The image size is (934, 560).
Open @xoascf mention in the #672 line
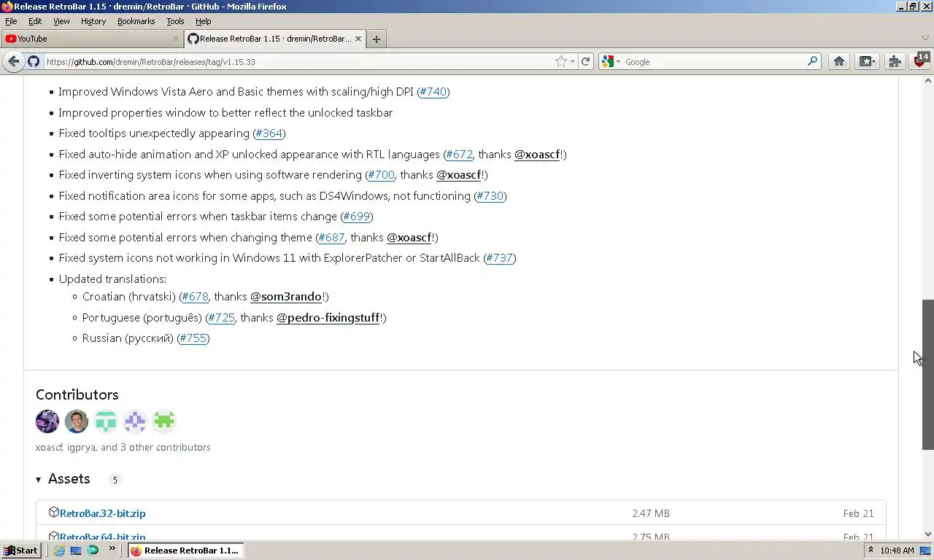[537, 155]
